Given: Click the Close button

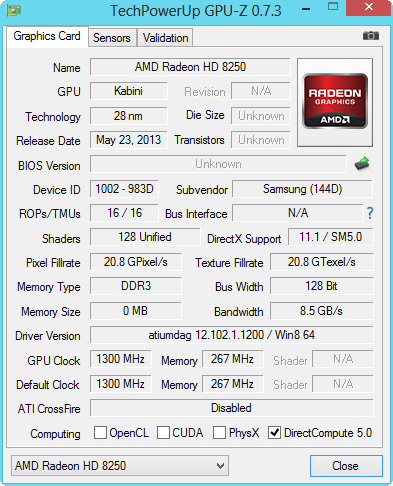Looking at the screenshot, I should 346,466.
